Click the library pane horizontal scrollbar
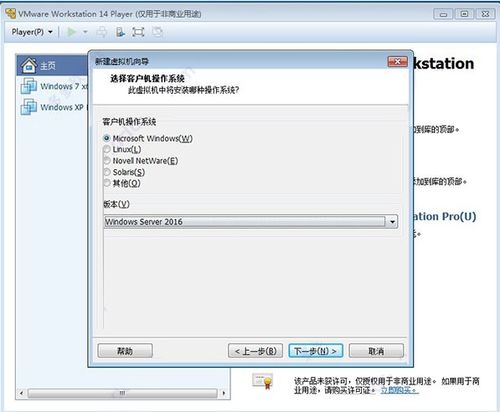Image resolution: width=500 pixels, height=412 pixels. 122,393
